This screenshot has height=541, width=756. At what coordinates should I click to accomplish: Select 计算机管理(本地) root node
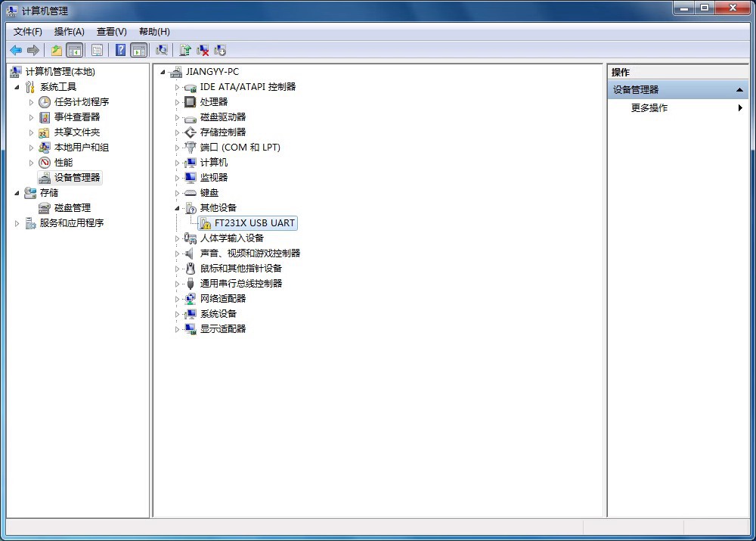(60, 72)
